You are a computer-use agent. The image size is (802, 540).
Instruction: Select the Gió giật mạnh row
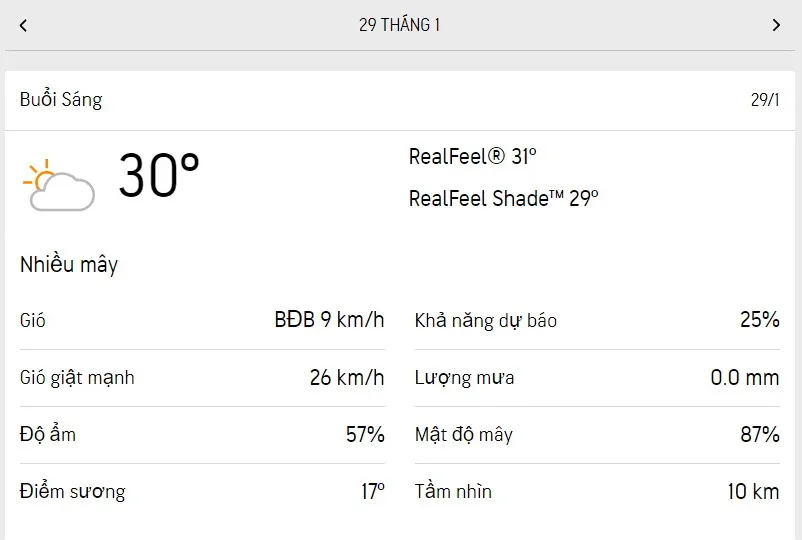click(x=202, y=378)
